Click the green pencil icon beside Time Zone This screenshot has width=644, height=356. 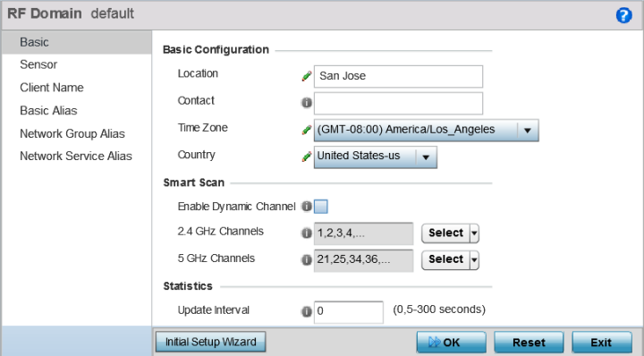point(307,131)
